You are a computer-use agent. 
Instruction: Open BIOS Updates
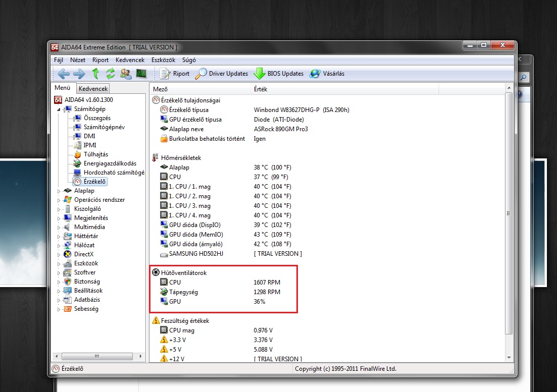coord(279,74)
